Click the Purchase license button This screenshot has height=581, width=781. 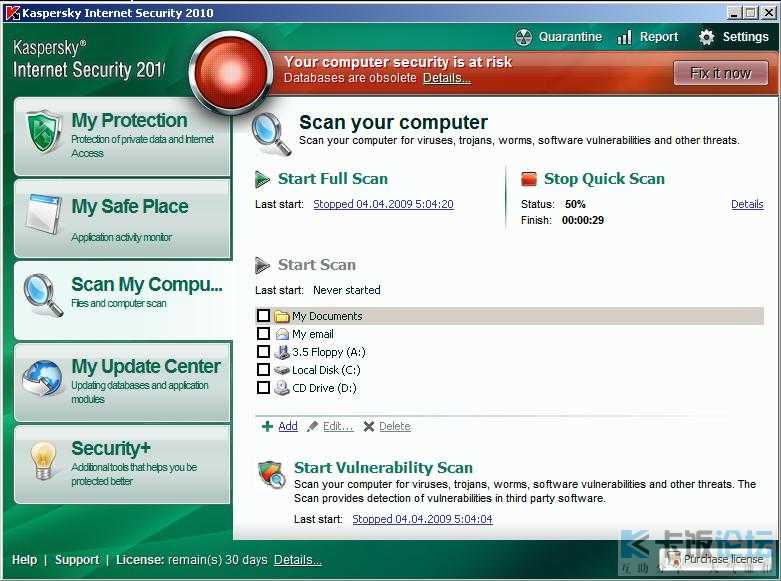(x=715, y=559)
